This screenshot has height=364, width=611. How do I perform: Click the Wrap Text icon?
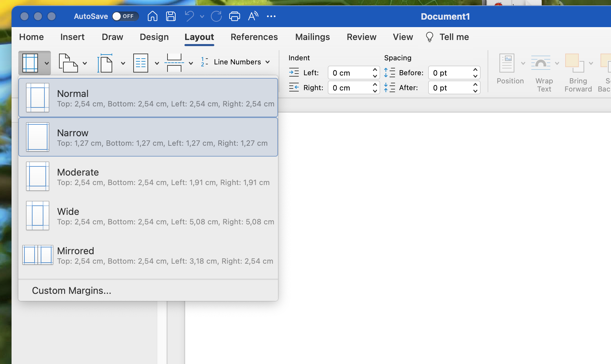[541, 63]
